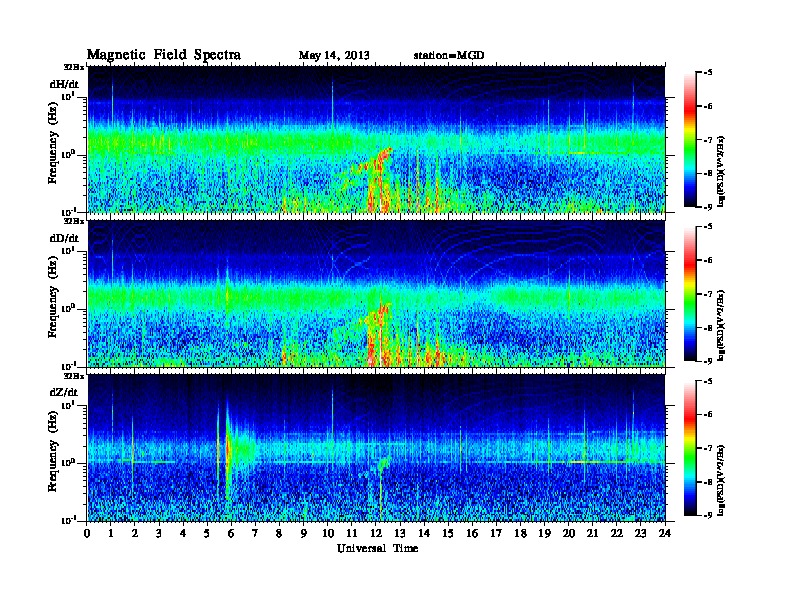The image size is (792, 612).
Task: Click the log(PSD) label beside dZ/dt color bar
Action: tap(721, 479)
